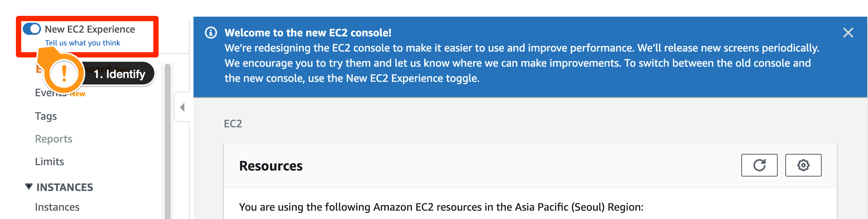Open Resources settings gear icon
This screenshot has width=868, height=219.
[803, 165]
